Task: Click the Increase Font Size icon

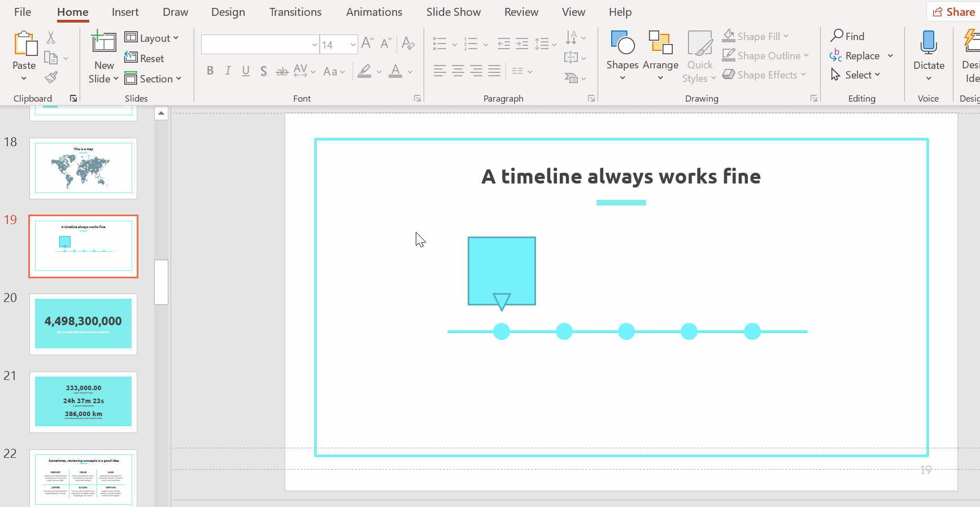Action: 367,43
